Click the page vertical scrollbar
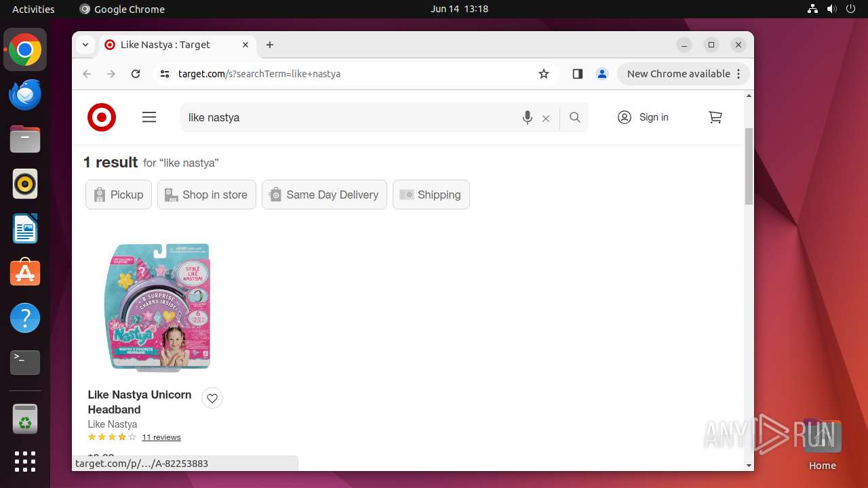The height and width of the screenshot is (488, 868). coord(749,166)
